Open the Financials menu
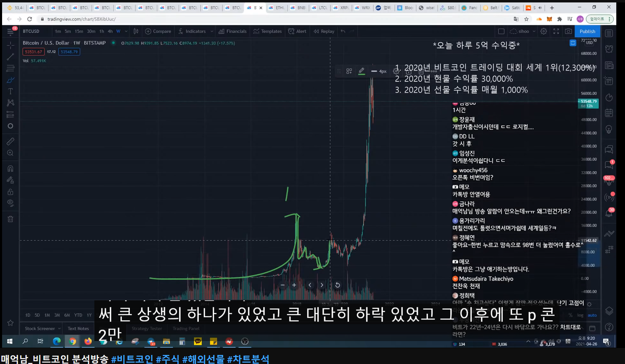 [x=233, y=31]
